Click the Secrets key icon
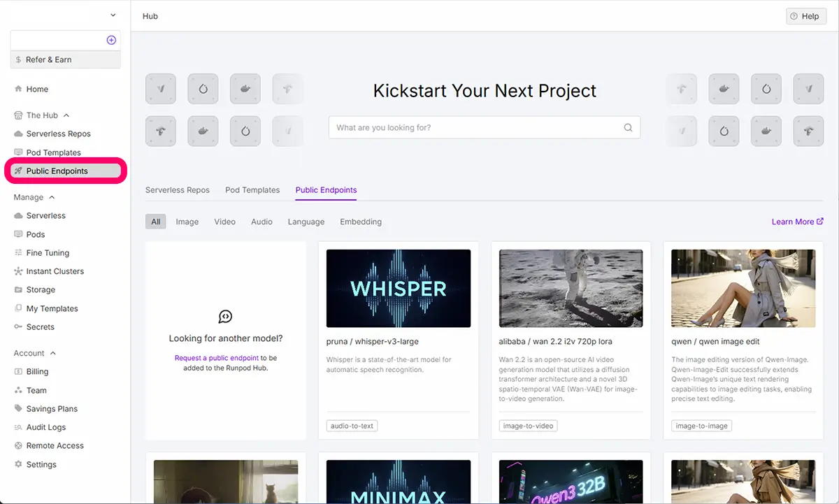 point(19,327)
